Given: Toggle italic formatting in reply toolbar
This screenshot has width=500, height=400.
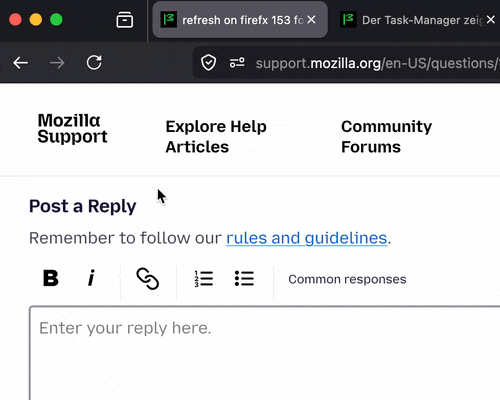Looking at the screenshot, I should tap(91, 278).
